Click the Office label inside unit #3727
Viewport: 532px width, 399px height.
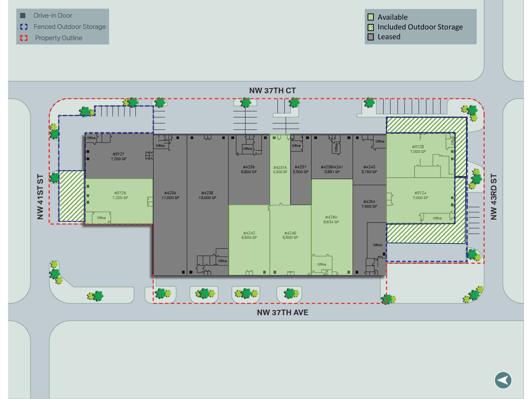point(91,138)
